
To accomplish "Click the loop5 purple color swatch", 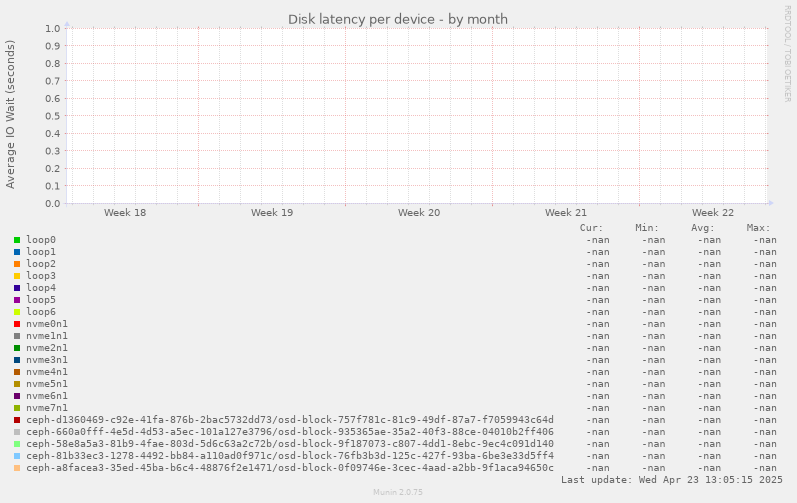I will point(17,300).
